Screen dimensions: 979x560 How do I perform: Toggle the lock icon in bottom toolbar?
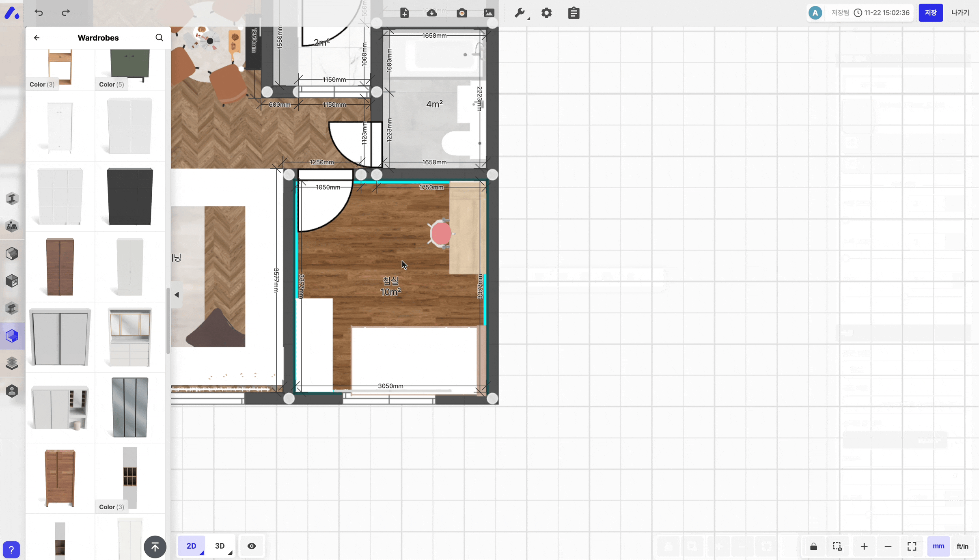(x=813, y=546)
